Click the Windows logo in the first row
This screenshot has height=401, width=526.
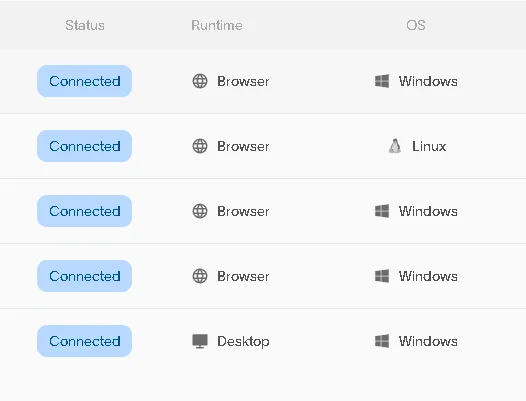(382, 81)
